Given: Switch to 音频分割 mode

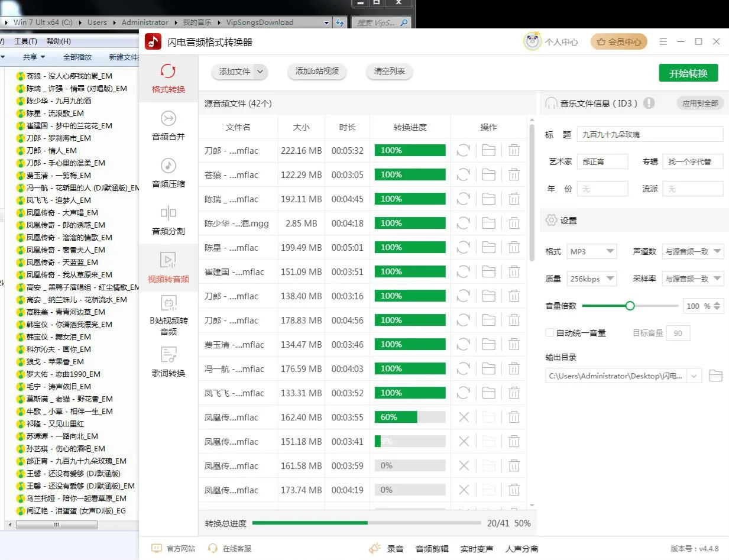Looking at the screenshot, I should point(169,221).
